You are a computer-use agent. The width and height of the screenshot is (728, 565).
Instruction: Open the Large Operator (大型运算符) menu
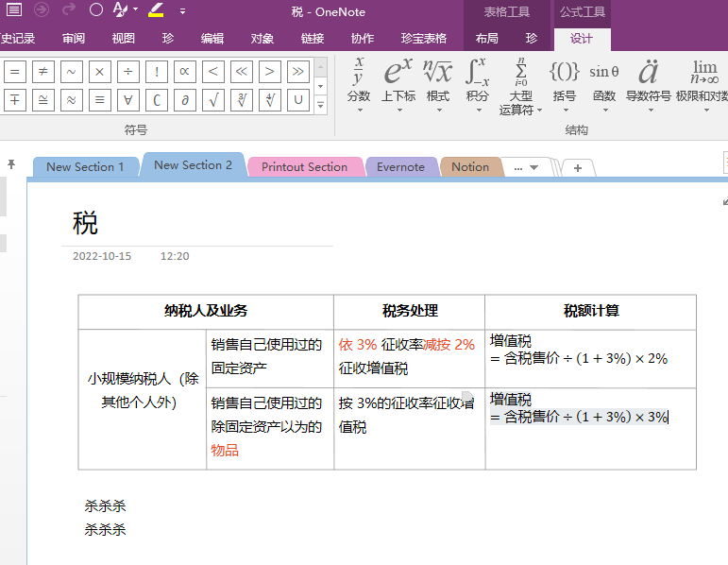coord(520,85)
